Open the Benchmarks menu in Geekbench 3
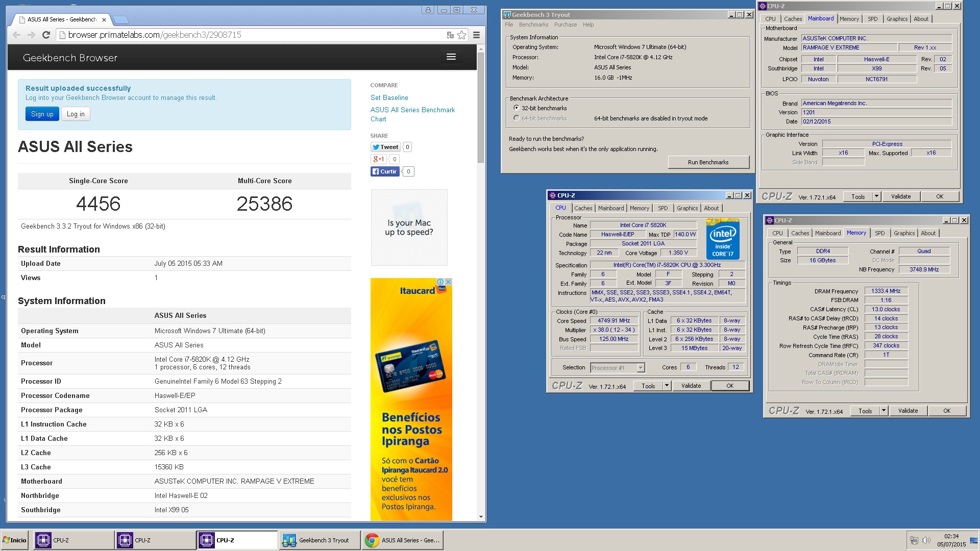The width and height of the screenshot is (980, 551). pyautogui.click(x=533, y=24)
